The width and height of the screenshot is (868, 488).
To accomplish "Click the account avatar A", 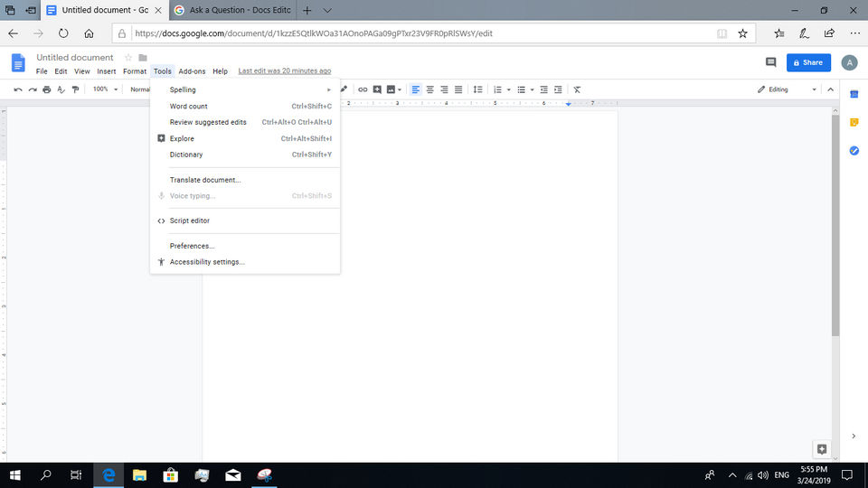I will coord(849,62).
